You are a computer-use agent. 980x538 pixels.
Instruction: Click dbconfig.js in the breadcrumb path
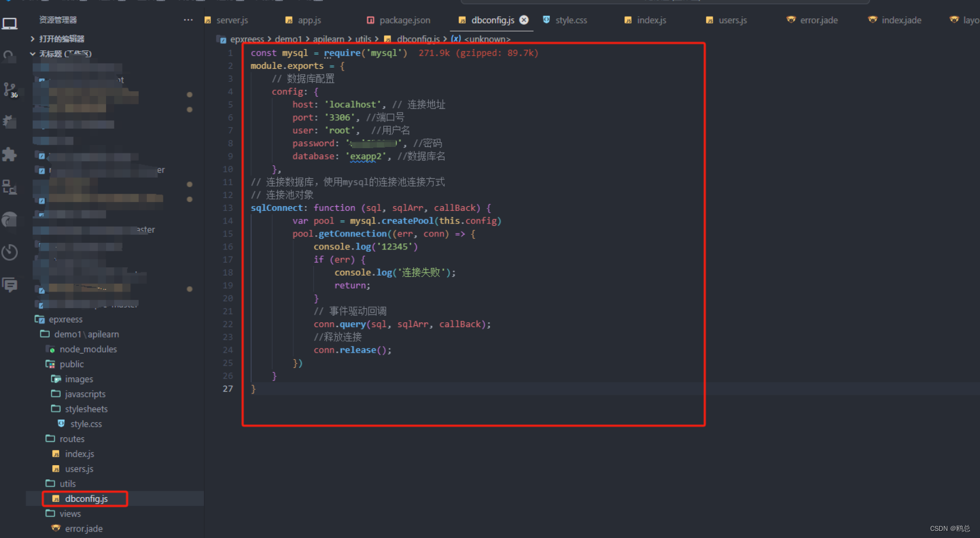pyautogui.click(x=418, y=39)
